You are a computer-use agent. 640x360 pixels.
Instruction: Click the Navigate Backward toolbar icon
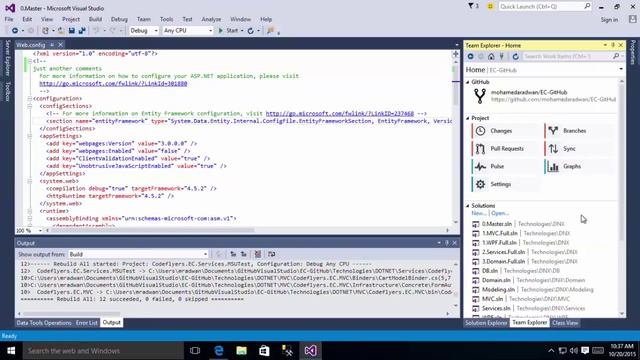[15, 31]
